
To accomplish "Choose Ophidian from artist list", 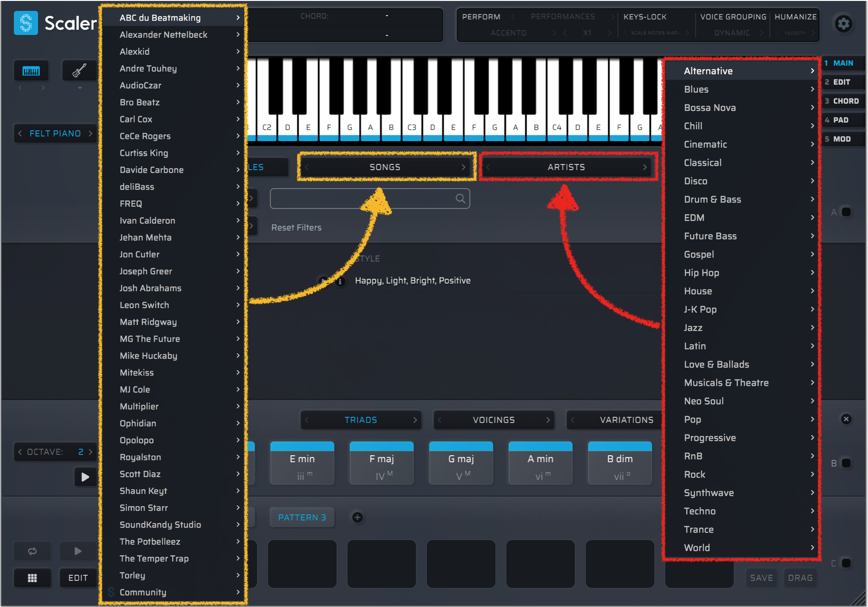I will tap(173, 423).
